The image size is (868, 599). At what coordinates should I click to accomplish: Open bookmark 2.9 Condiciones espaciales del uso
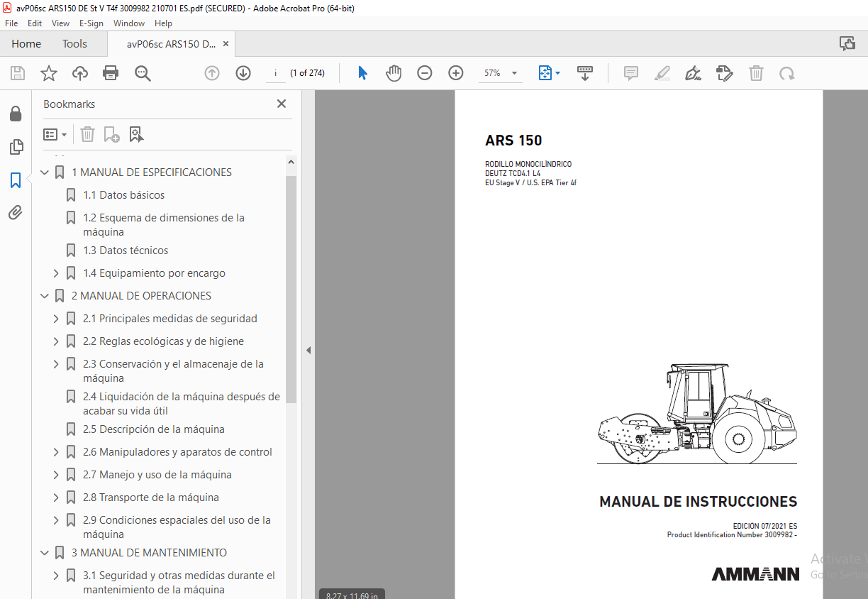click(177, 527)
